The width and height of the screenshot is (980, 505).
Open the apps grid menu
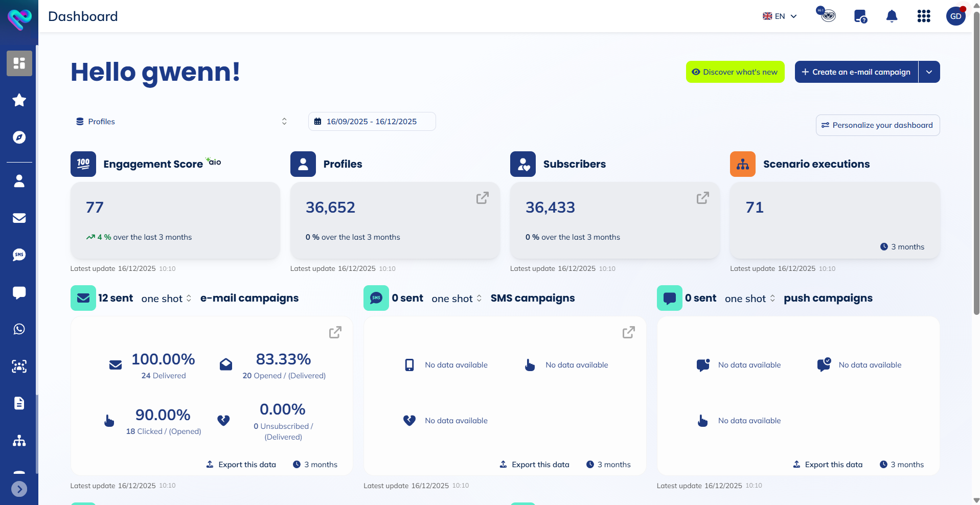(924, 16)
